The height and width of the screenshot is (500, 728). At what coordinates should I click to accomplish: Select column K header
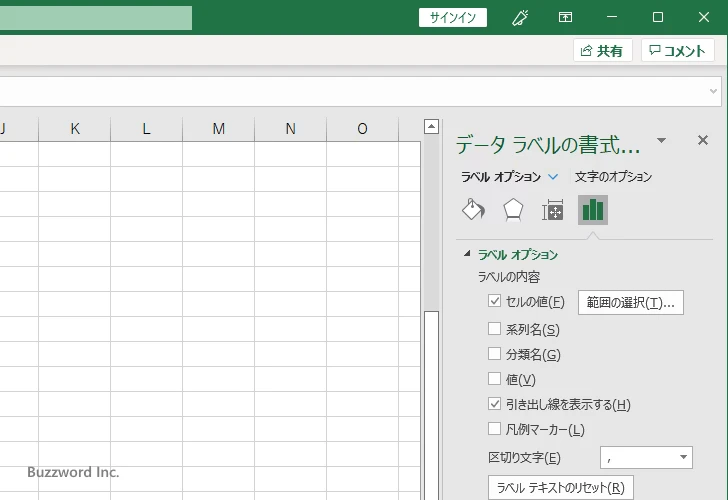[75, 129]
